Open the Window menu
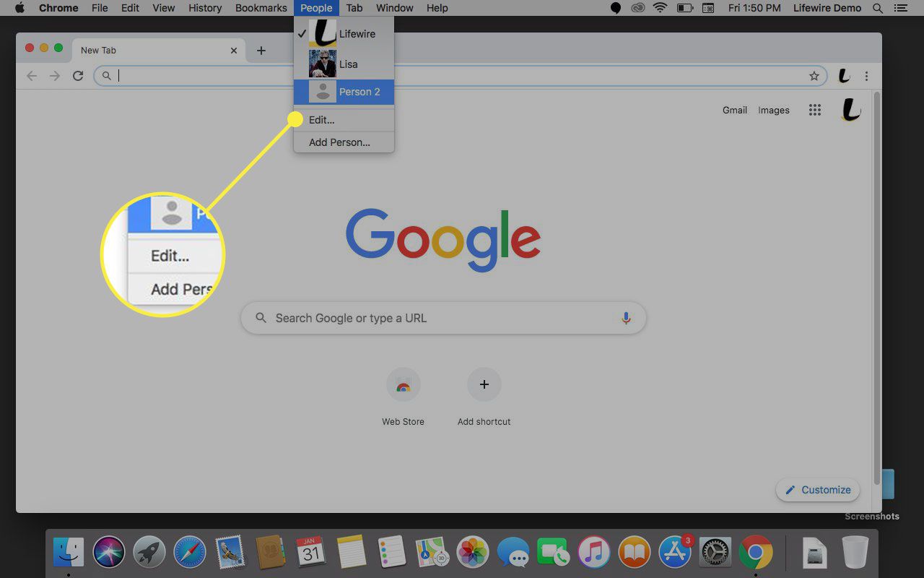Screen dimensions: 924x578 [395, 8]
